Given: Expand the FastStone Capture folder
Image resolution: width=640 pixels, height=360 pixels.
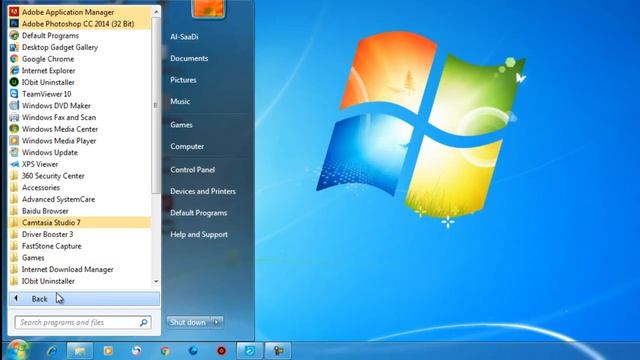Looking at the screenshot, I should (80, 246).
